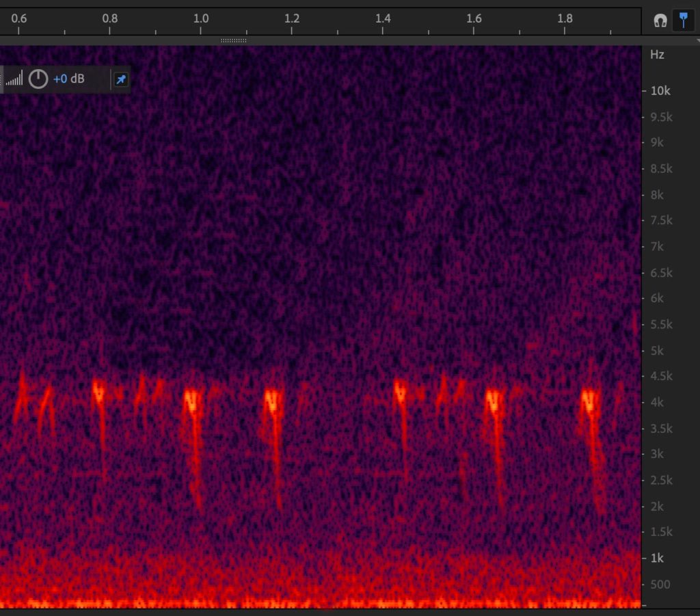
Task: Click the 8.5k frequency scale label
Action: pyautogui.click(x=661, y=169)
